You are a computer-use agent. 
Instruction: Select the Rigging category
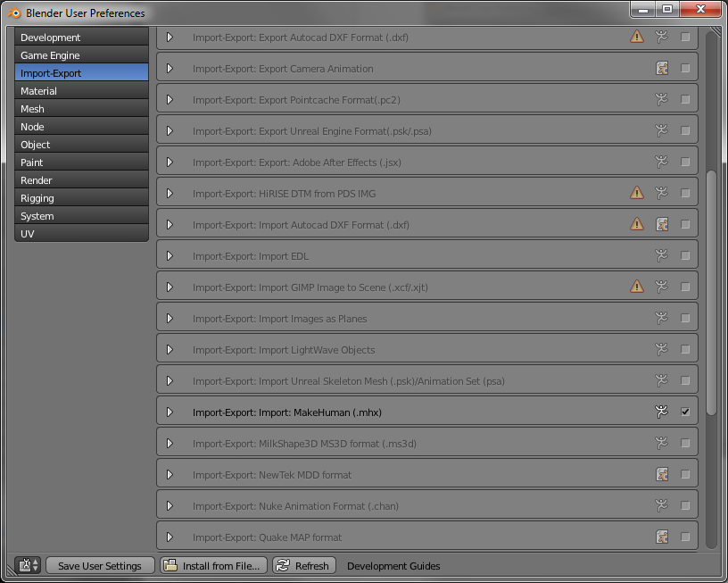[x=82, y=198]
